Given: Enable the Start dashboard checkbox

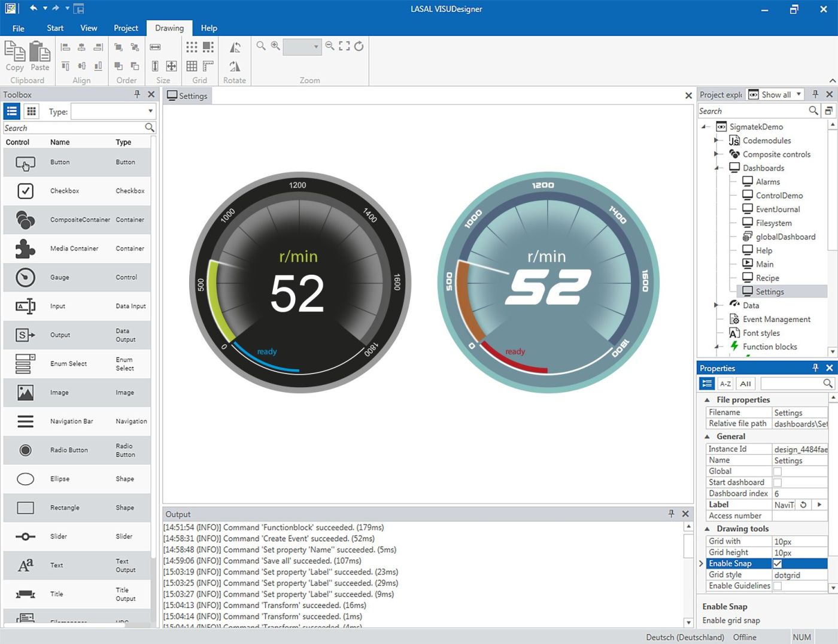Looking at the screenshot, I should click(x=778, y=482).
